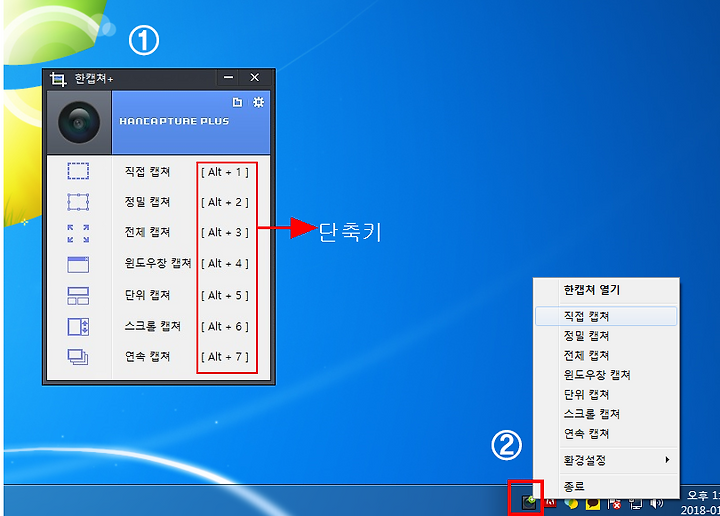Click the 단위 캡쳐 label in the window
This screenshot has width=720, height=516.
(147, 295)
